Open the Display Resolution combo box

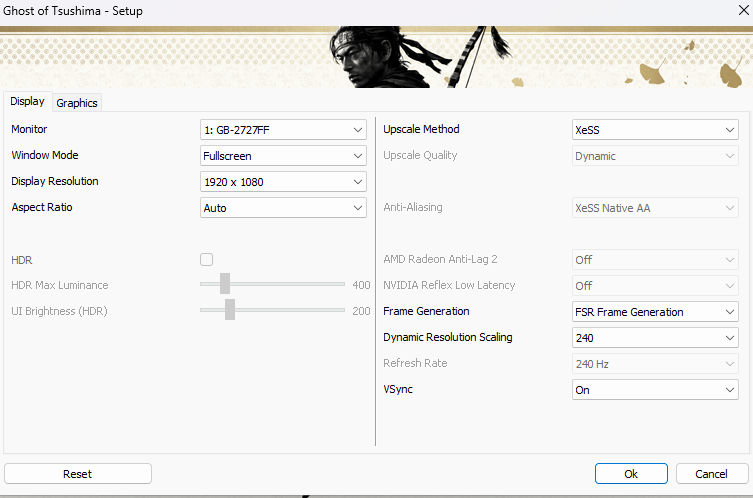click(x=283, y=182)
